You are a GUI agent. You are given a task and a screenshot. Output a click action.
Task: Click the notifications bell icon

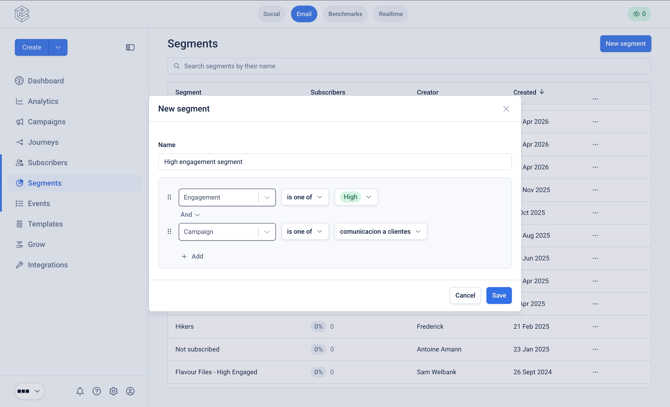coord(80,391)
